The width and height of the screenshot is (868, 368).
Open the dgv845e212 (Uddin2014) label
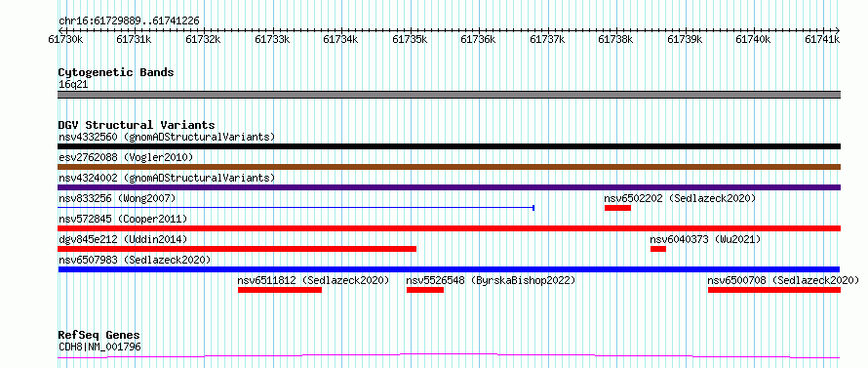(123, 239)
